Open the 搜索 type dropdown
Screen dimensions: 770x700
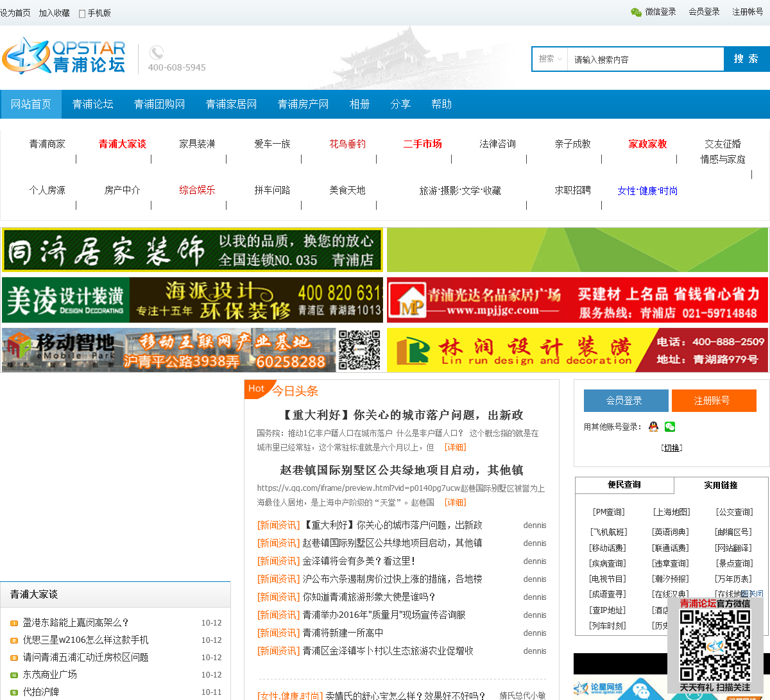point(550,59)
